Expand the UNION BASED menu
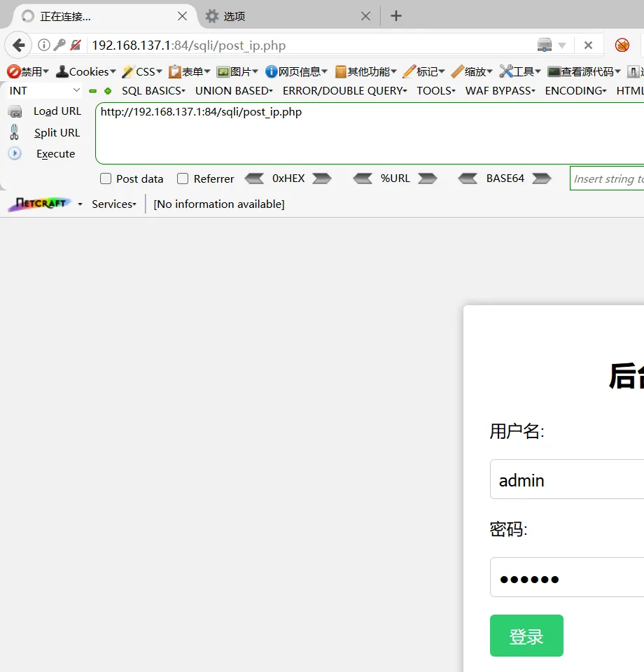 [234, 91]
